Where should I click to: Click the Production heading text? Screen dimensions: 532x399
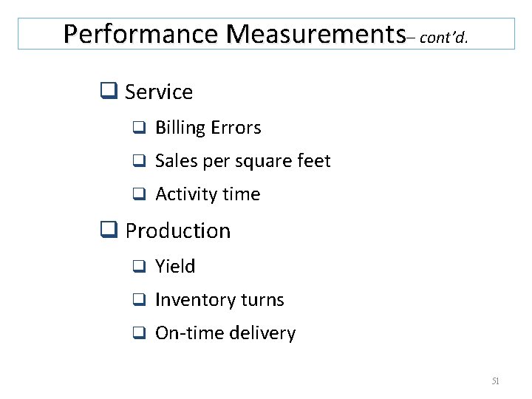click(178, 231)
